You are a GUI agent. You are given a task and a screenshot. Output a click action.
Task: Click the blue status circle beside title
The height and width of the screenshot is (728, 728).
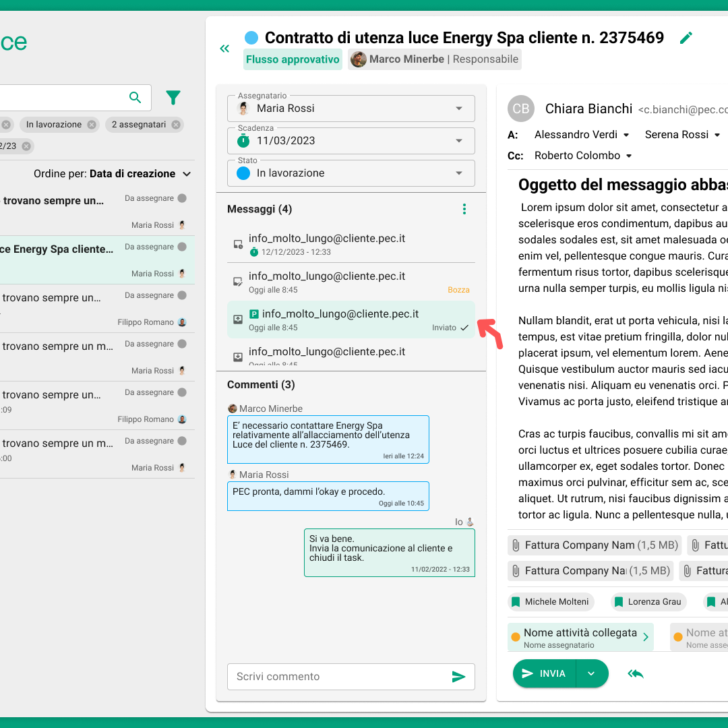click(x=251, y=38)
